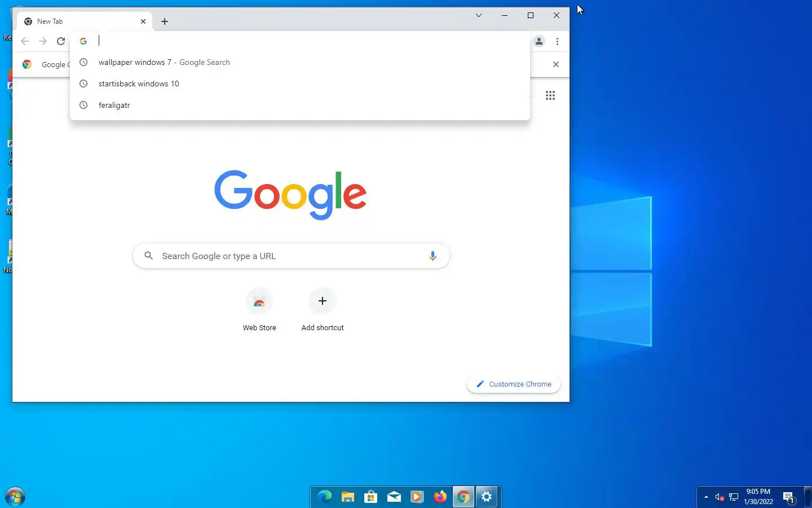Open File Explorer from taskbar
The height and width of the screenshot is (508, 812).
(x=348, y=497)
